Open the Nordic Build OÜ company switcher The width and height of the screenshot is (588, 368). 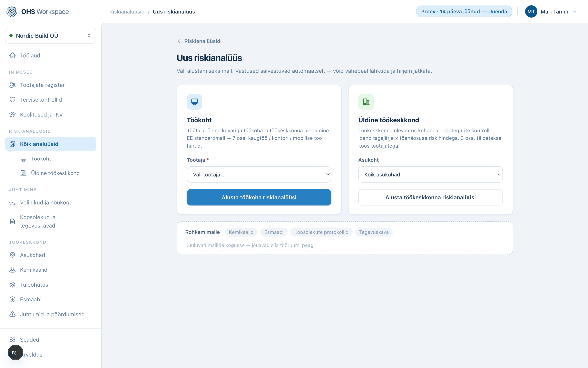pyautogui.click(x=51, y=36)
